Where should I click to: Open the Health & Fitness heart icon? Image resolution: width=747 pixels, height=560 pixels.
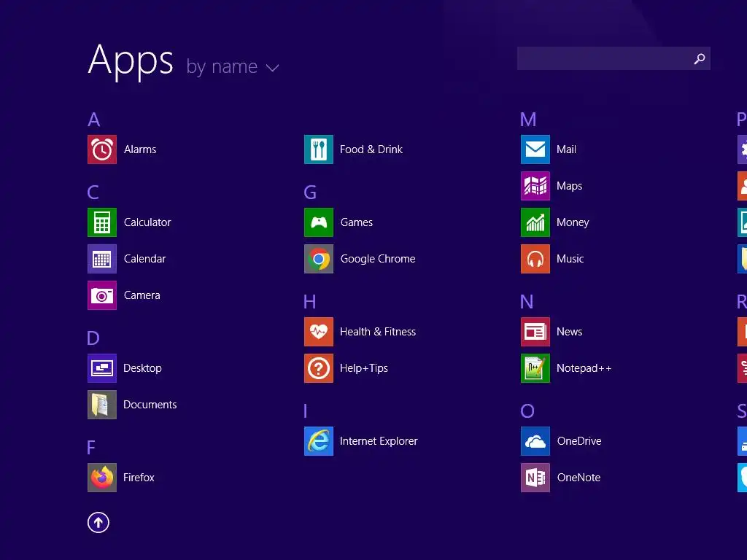319,332
